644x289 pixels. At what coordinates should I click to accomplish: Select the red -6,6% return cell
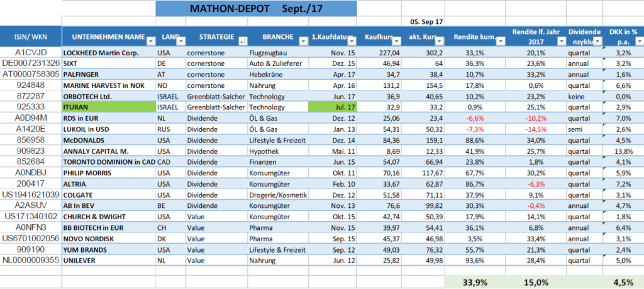pos(475,118)
